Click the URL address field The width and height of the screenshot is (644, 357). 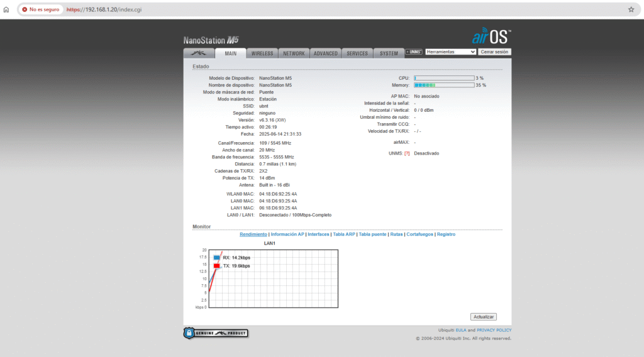point(328,9)
